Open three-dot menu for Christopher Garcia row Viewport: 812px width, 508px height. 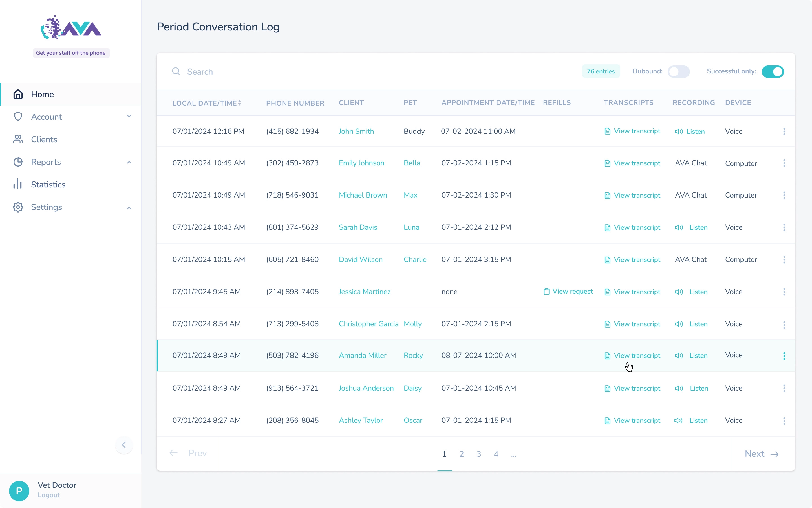tap(784, 325)
